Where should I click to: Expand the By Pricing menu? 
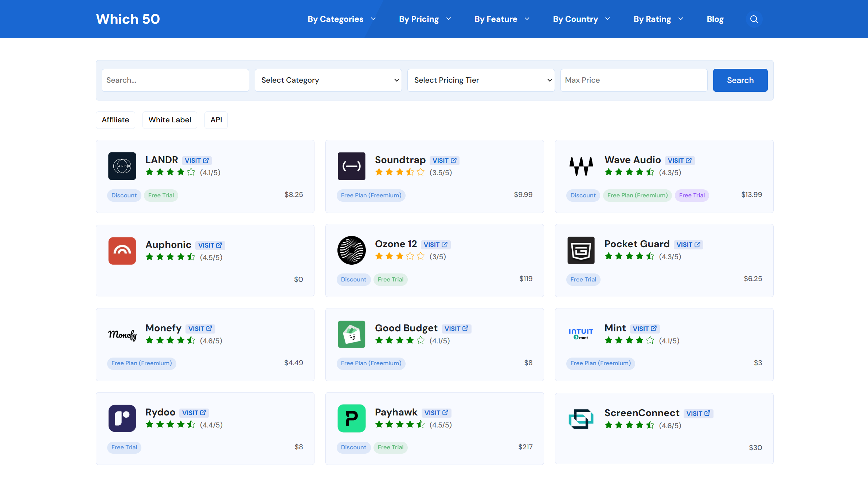click(425, 19)
